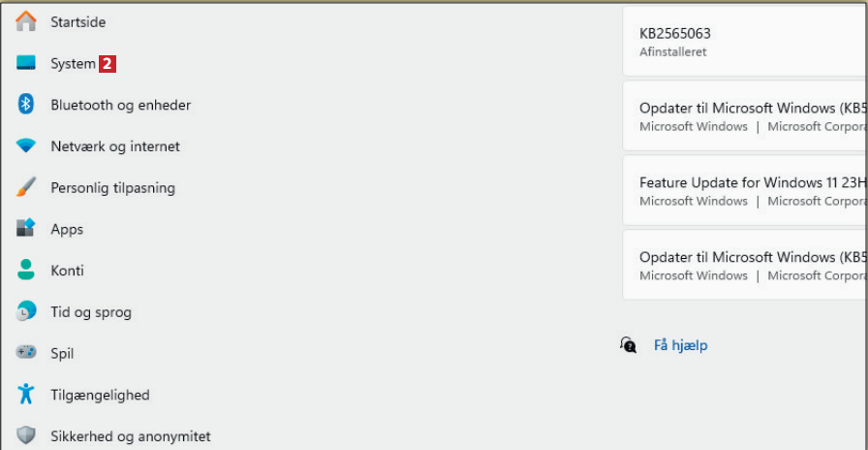Click the Konti person icon
The width and height of the screenshot is (868, 450).
(26, 271)
